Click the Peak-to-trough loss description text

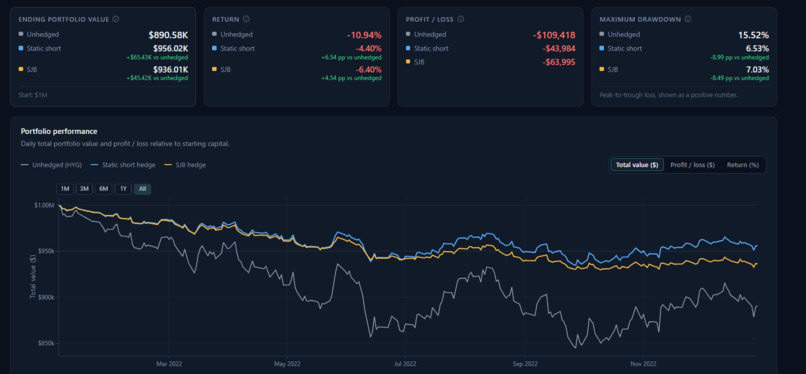[669, 95]
